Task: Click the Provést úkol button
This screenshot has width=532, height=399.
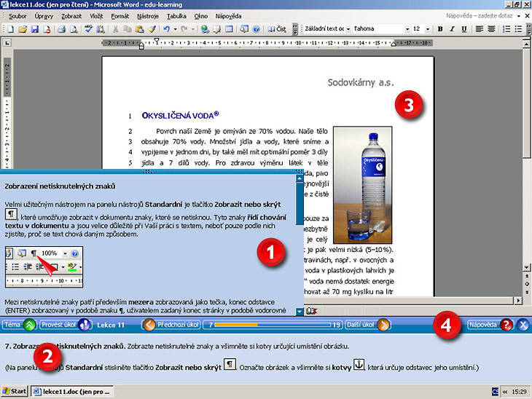Action: tap(66, 325)
